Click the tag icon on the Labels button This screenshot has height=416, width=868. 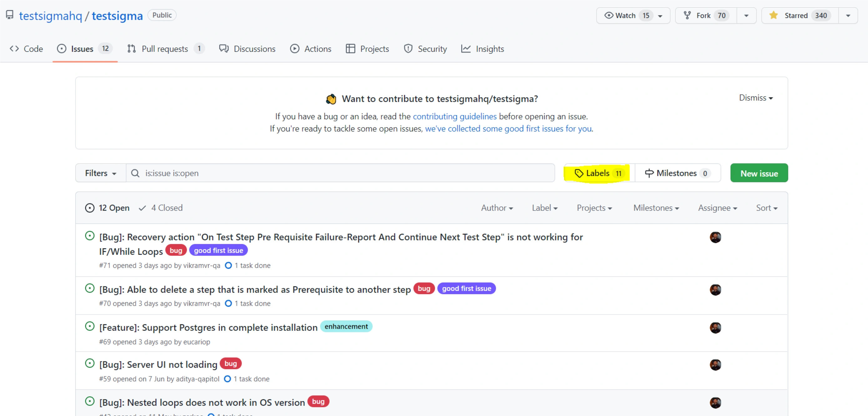tap(578, 173)
